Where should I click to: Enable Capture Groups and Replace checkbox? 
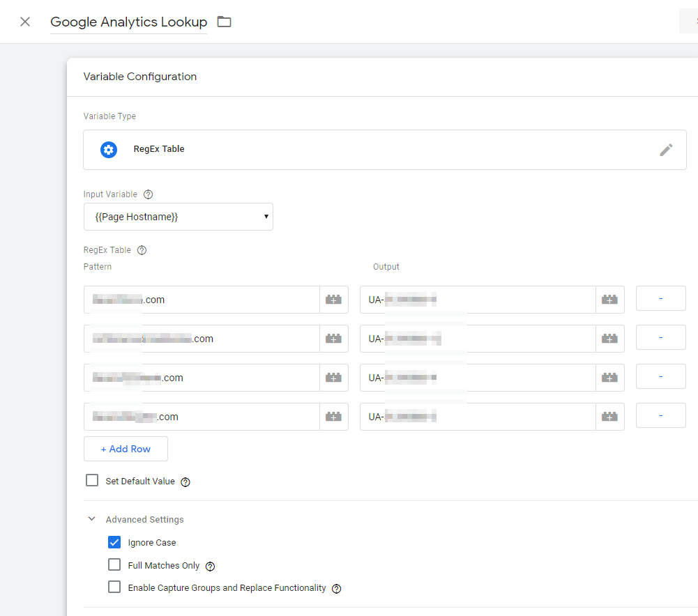(x=114, y=587)
